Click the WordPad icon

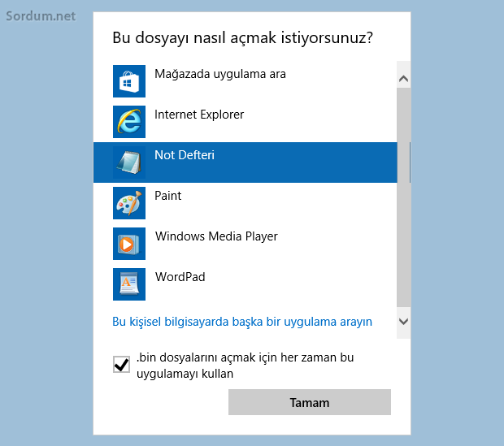(x=129, y=284)
